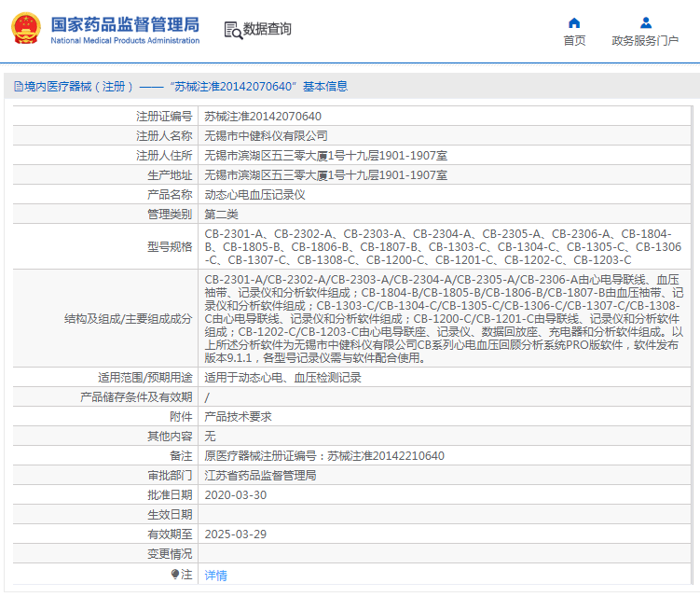Go to 首页 via home icon
This screenshot has width=700, height=597.
(x=574, y=22)
